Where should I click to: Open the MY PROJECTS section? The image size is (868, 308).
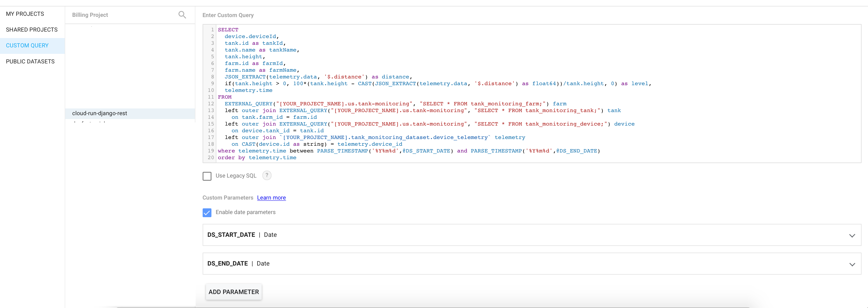pos(25,14)
